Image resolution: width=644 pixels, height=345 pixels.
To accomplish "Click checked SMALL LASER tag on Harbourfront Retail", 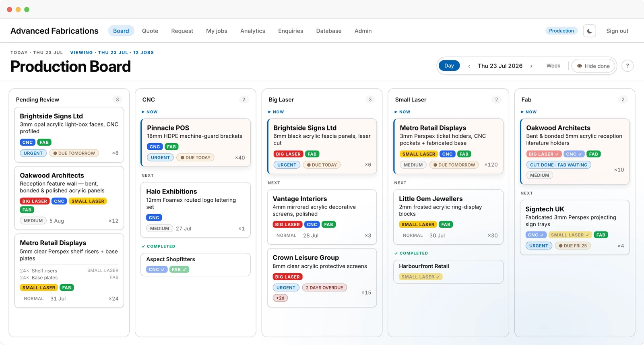I will (x=421, y=277).
